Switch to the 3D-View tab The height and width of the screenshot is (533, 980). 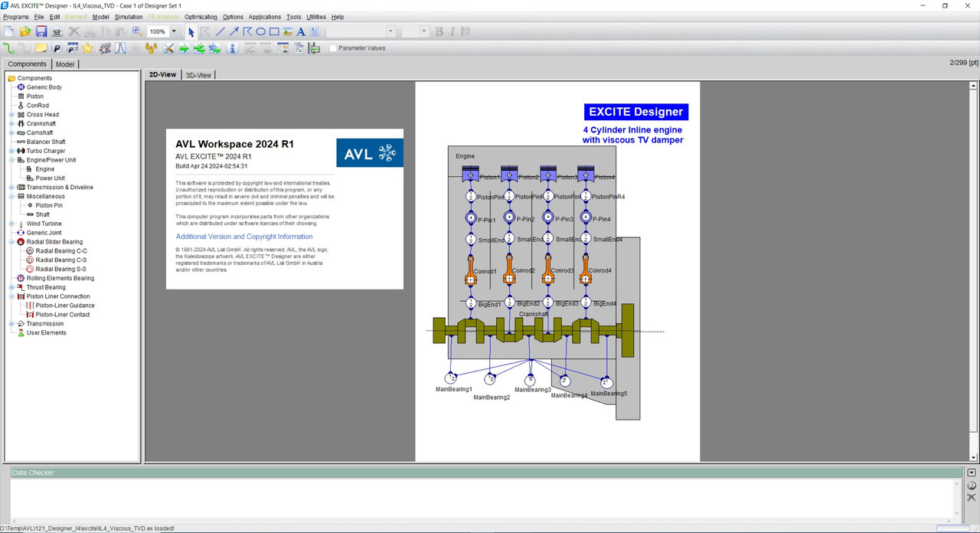(x=198, y=75)
